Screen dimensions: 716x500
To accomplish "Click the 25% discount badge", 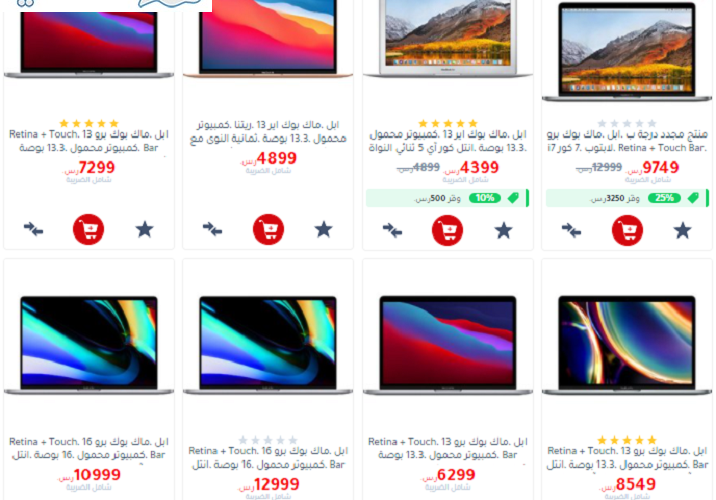I will pos(664,198).
